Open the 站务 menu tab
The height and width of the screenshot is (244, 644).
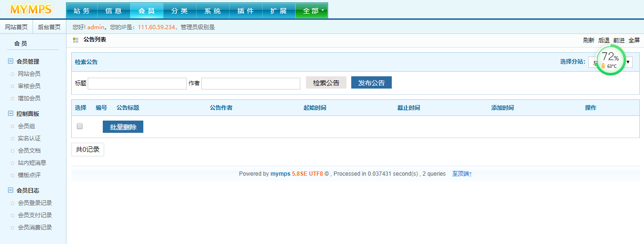click(82, 11)
